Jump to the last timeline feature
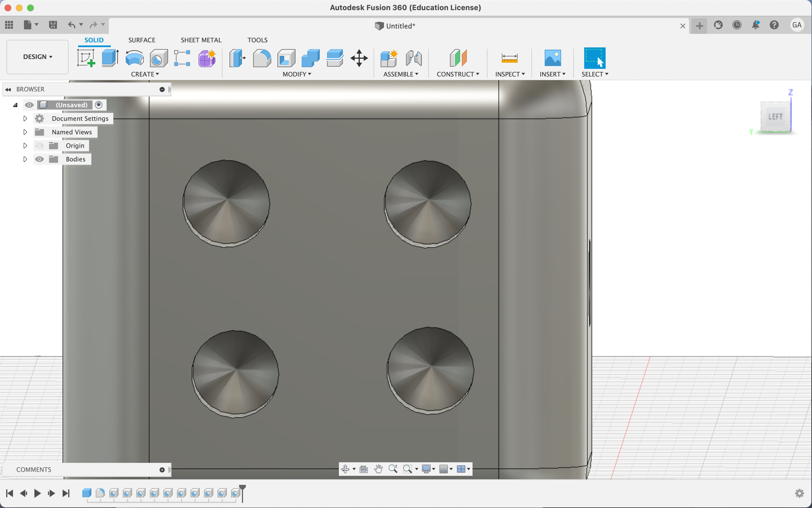Viewport: 812px width, 508px height. (66, 493)
